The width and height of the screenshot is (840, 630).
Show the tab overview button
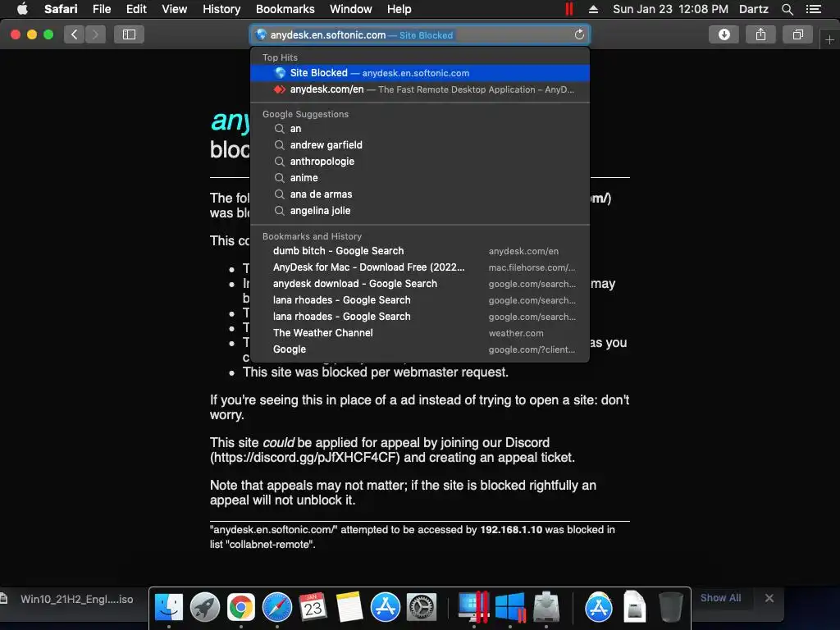(x=797, y=34)
